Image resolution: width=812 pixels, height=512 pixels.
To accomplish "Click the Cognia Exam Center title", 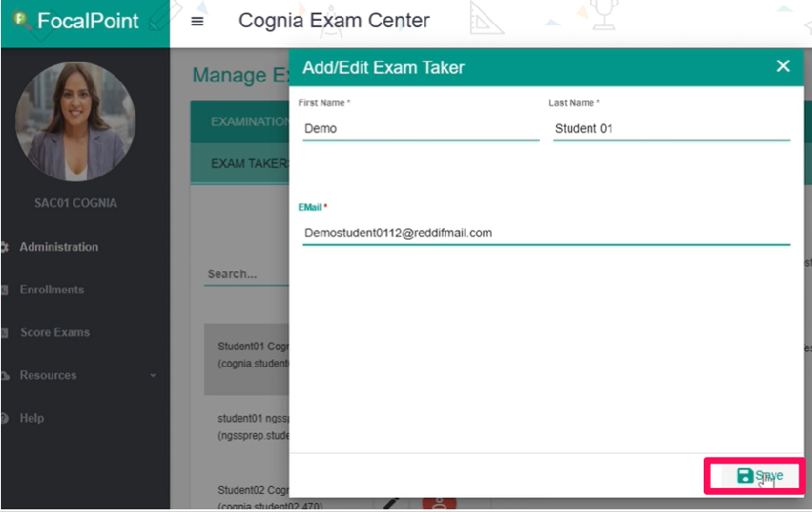I will tap(334, 21).
